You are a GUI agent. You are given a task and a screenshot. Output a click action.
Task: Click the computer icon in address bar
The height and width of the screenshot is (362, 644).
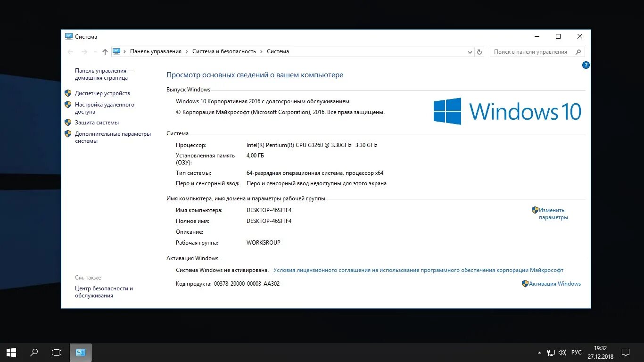(x=116, y=51)
